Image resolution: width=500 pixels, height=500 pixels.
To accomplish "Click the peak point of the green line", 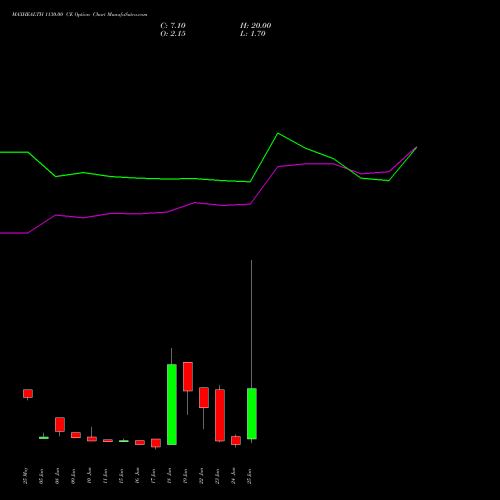I will pyautogui.click(x=278, y=133).
